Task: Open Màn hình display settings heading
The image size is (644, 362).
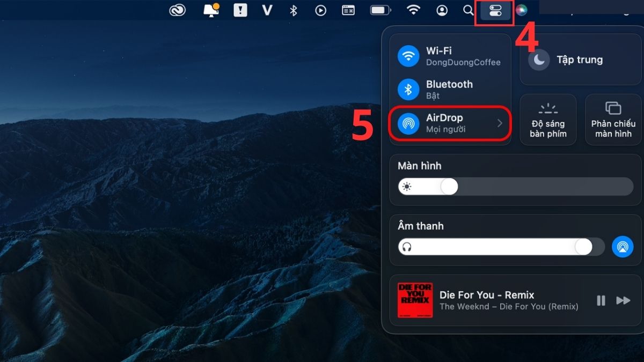Action: [x=420, y=166]
